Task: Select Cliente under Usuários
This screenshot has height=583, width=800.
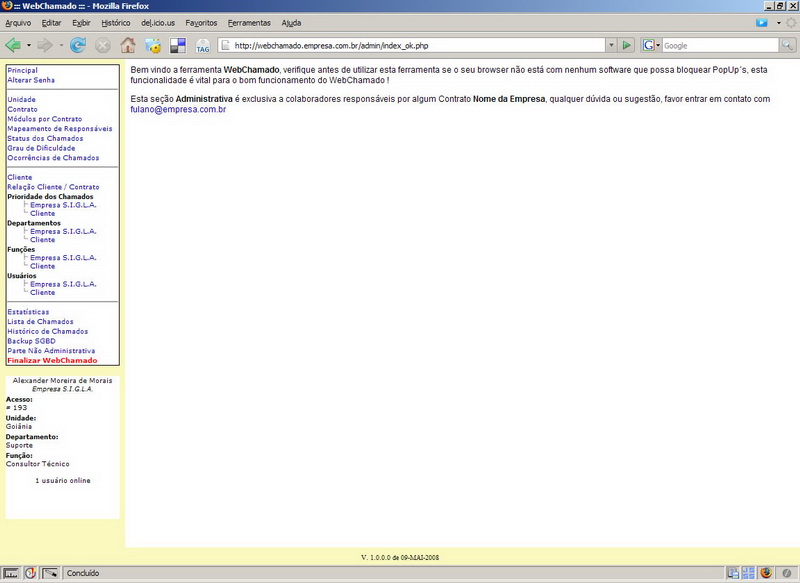Action: point(42,293)
